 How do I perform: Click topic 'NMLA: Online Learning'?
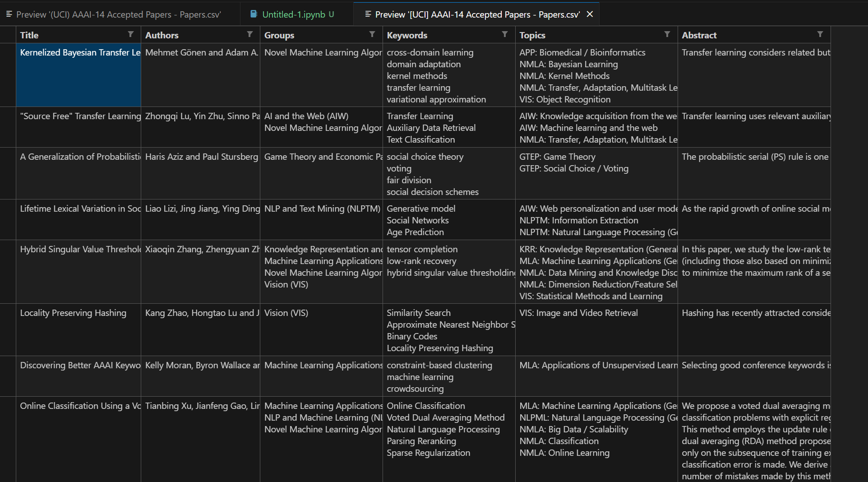(564, 453)
